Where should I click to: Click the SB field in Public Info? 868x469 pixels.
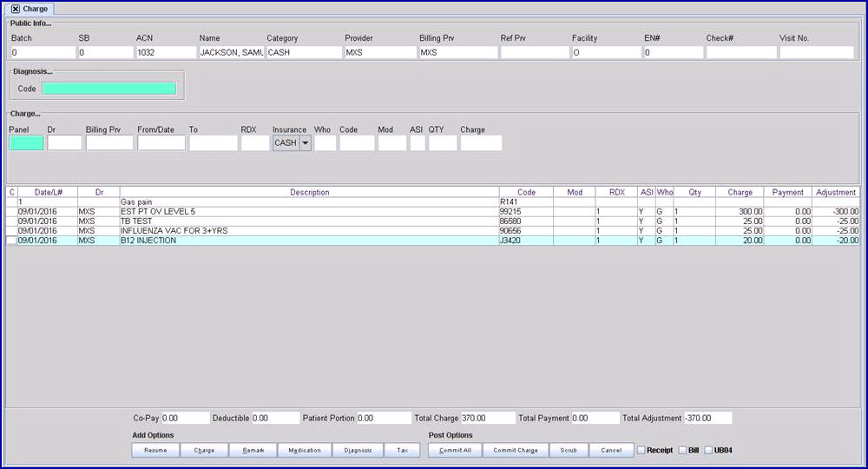pos(106,53)
